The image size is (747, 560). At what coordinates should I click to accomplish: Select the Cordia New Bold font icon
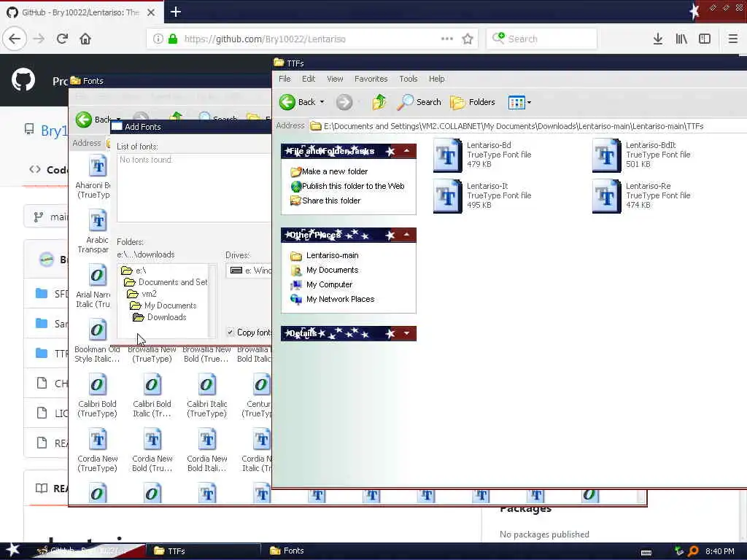point(152,440)
